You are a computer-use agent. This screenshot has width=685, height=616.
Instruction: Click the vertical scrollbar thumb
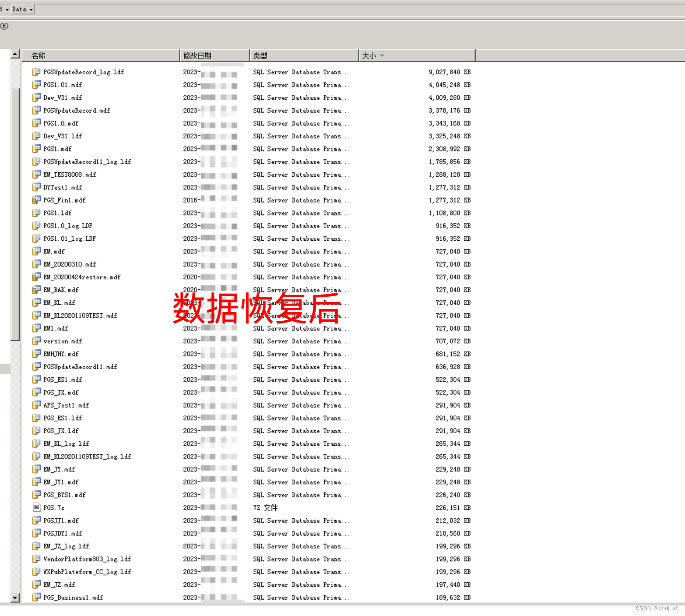point(15,214)
